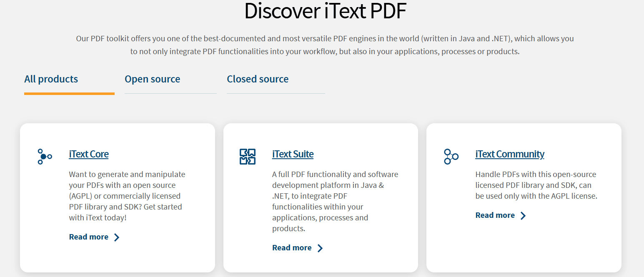Click Read more under iText Core
The width and height of the screenshot is (644, 277).
tap(88, 237)
